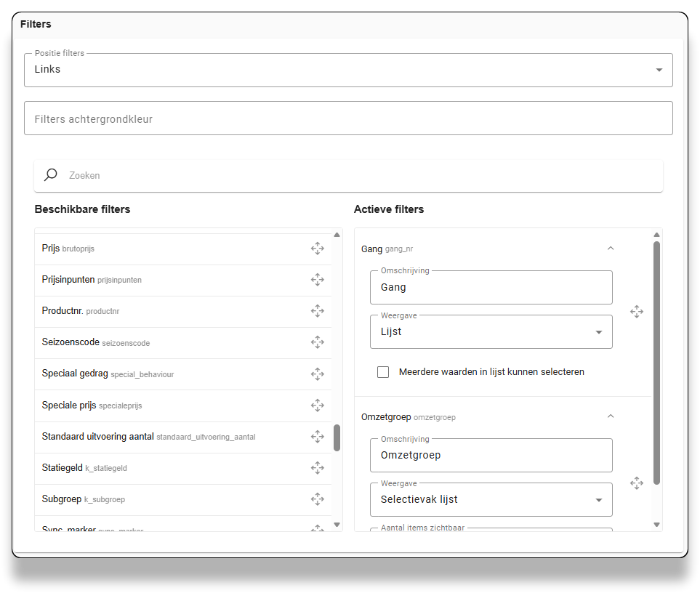Collapse the Gang filter section

click(611, 249)
